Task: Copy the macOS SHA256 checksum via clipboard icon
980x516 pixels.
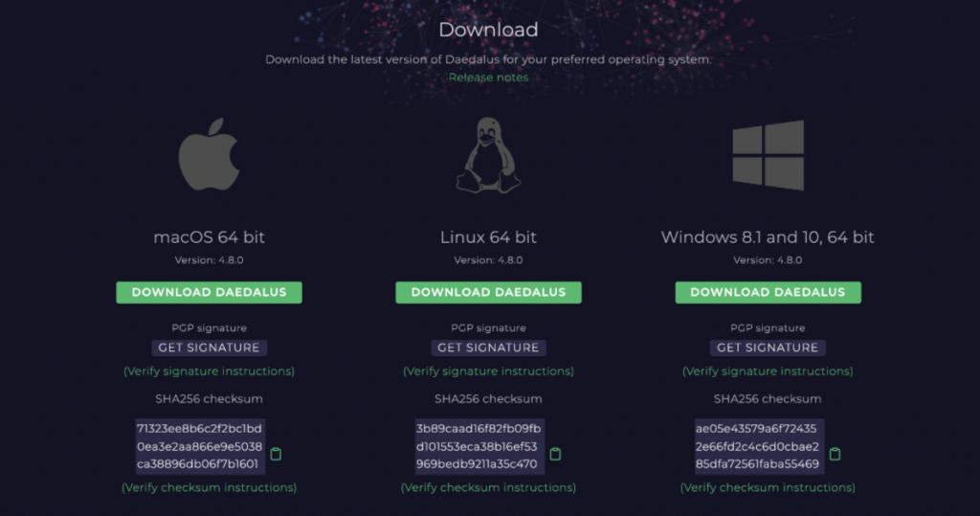Action: pyautogui.click(x=276, y=454)
